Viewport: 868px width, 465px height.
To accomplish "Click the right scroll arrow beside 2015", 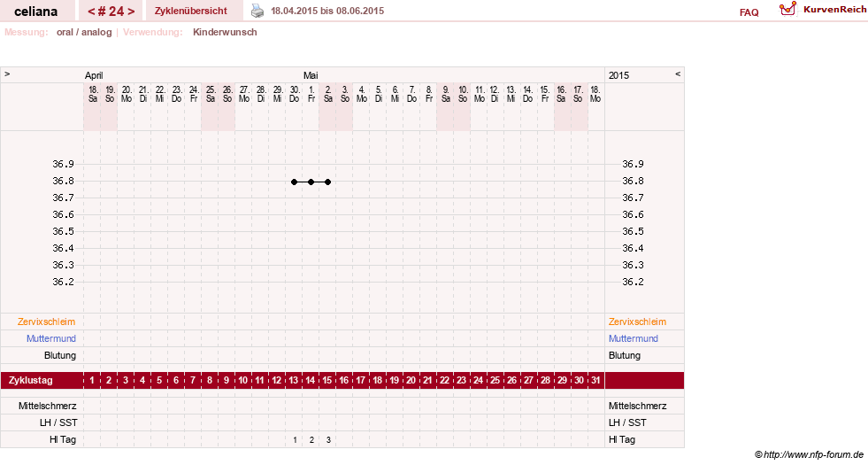I will (678, 74).
